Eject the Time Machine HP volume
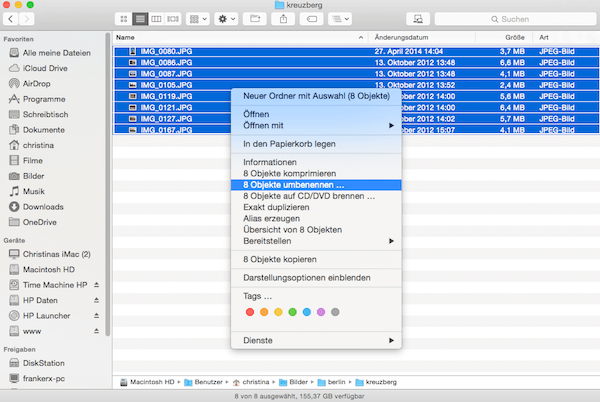This screenshot has height=402, width=600. [x=96, y=285]
